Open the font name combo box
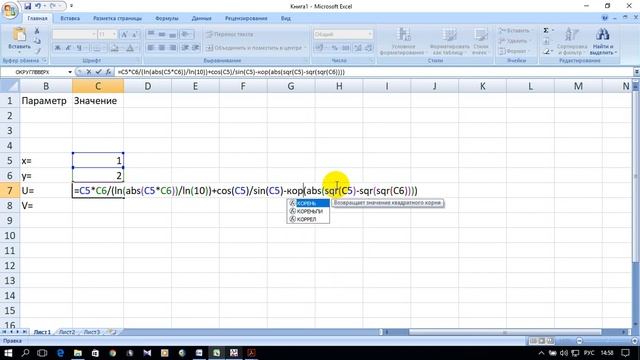 point(74,34)
